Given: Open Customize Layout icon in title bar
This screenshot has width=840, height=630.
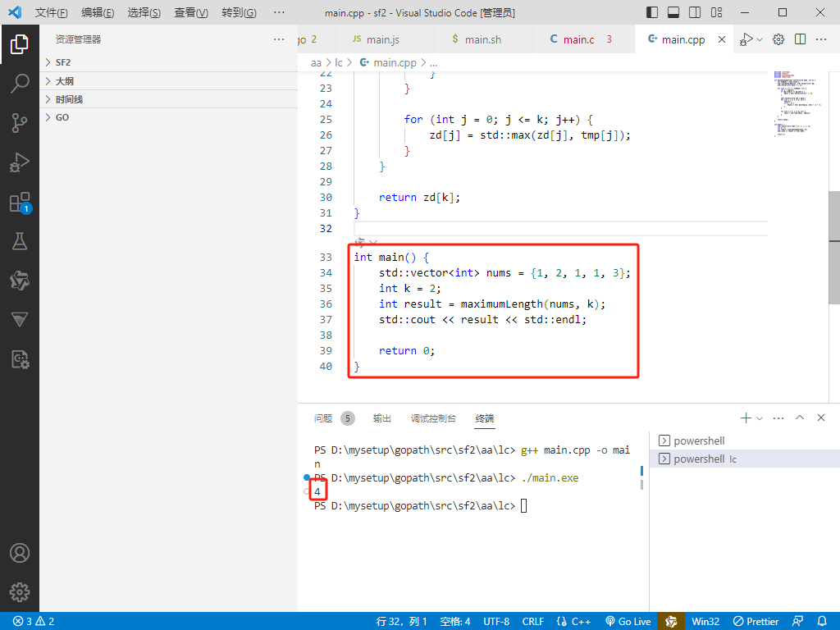Looking at the screenshot, I should (x=716, y=11).
